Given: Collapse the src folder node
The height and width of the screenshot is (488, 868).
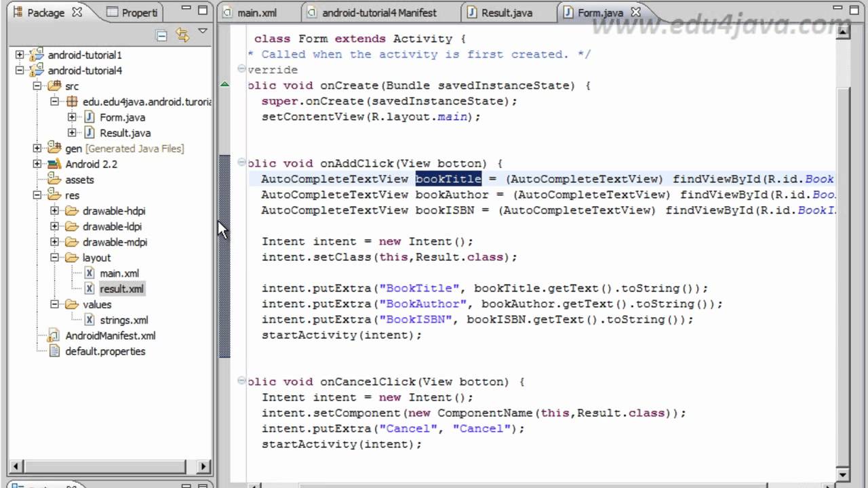Looking at the screenshot, I should [x=37, y=86].
